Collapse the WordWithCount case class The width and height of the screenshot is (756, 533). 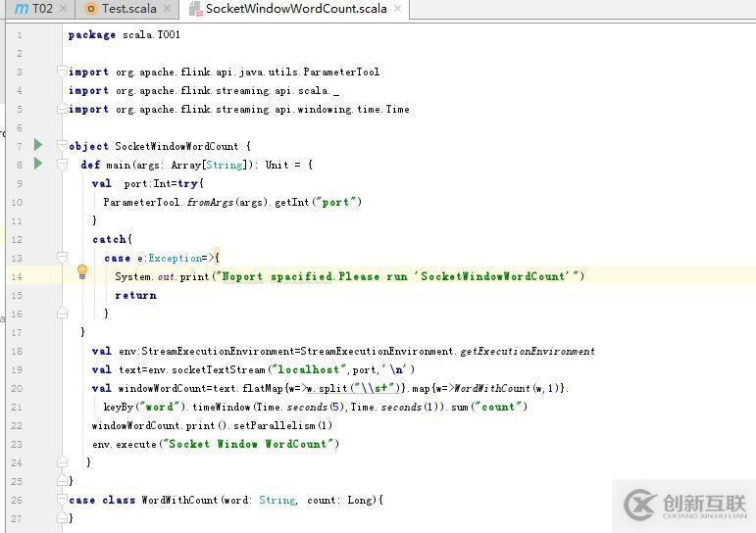(x=63, y=500)
